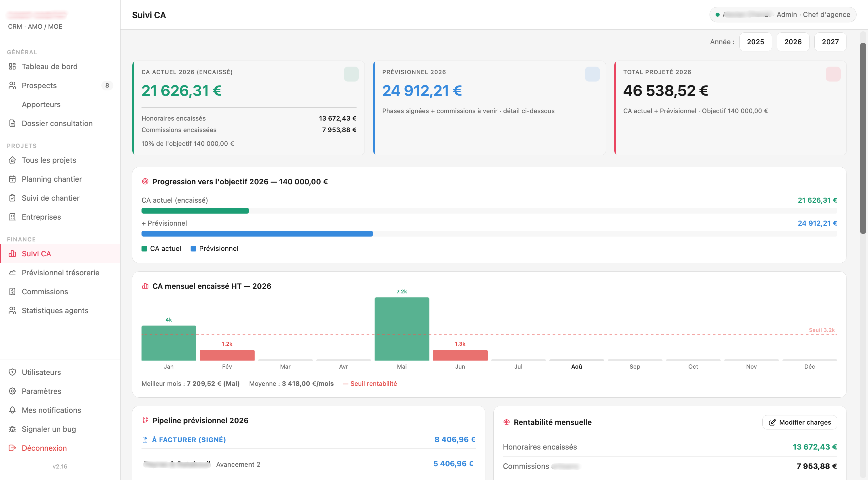Image resolution: width=868 pixels, height=480 pixels.
Task: Click the Tous les projets house icon
Action: point(12,160)
